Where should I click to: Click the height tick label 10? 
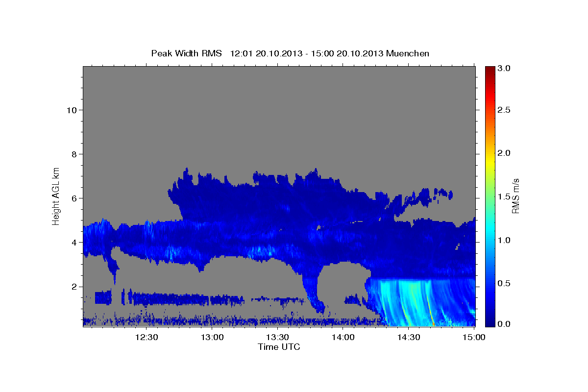pos(71,110)
